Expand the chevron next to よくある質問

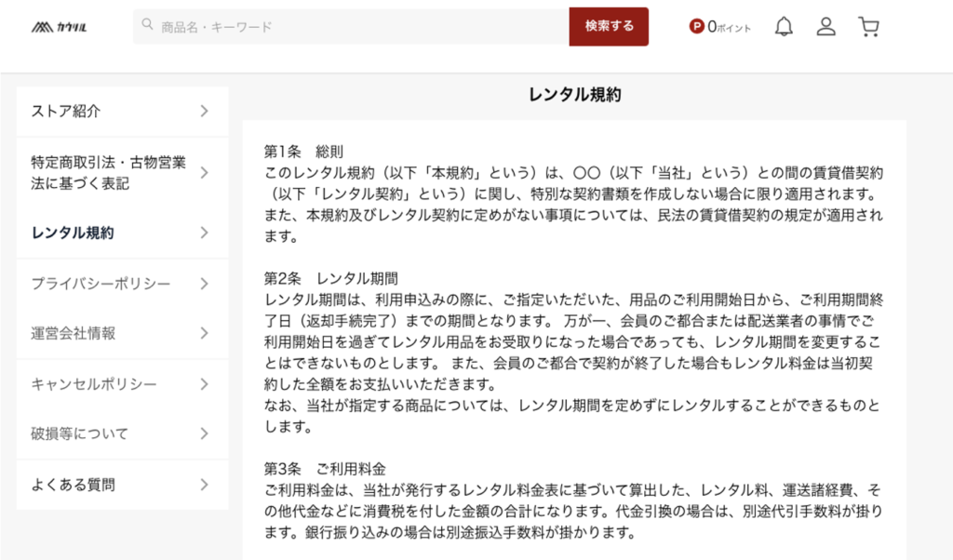point(204,485)
